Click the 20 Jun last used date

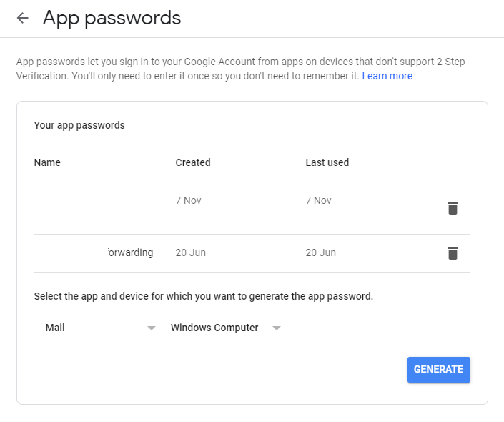(321, 252)
